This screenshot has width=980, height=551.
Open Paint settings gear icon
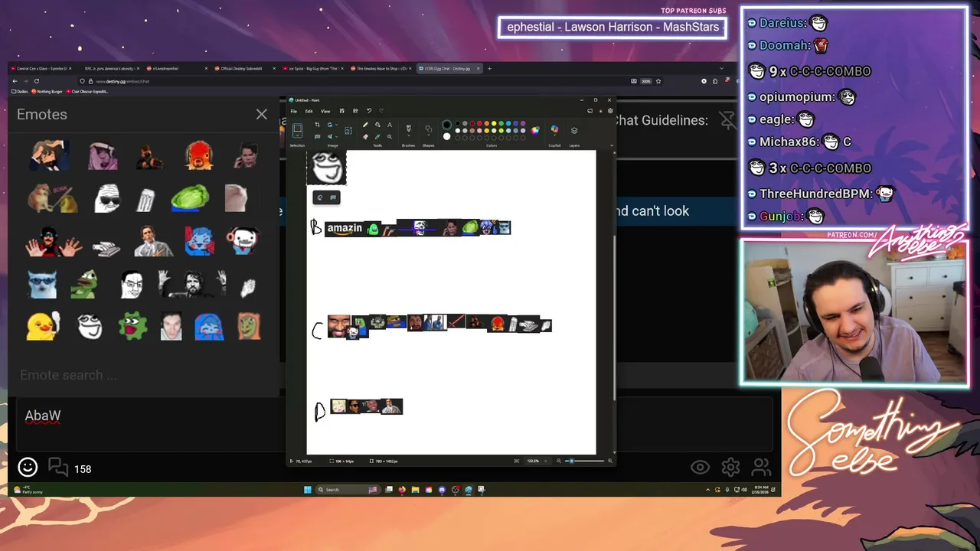point(610,111)
